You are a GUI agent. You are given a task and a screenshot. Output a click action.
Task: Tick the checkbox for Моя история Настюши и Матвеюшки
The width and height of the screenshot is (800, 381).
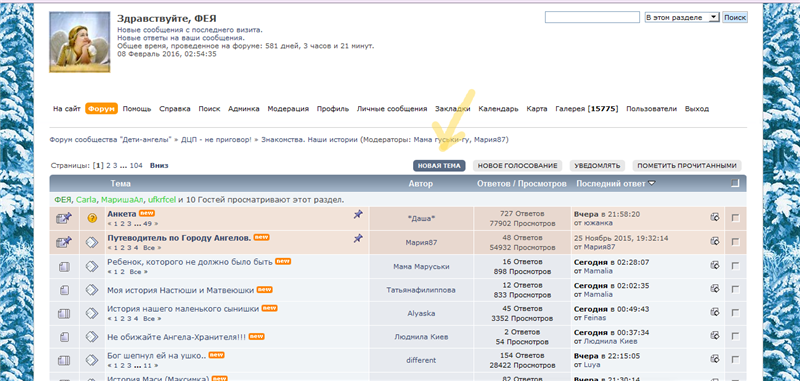(x=735, y=289)
